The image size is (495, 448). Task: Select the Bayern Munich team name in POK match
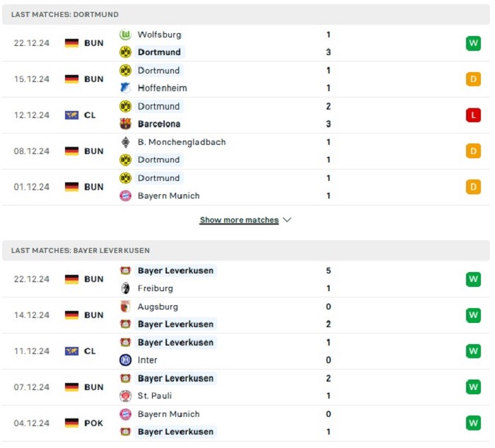click(168, 414)
